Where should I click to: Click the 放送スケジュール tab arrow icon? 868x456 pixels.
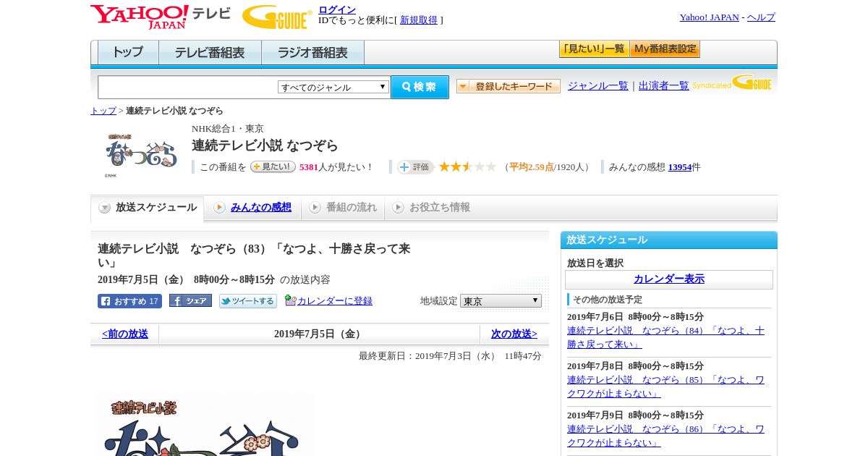(x=105, y=208)
